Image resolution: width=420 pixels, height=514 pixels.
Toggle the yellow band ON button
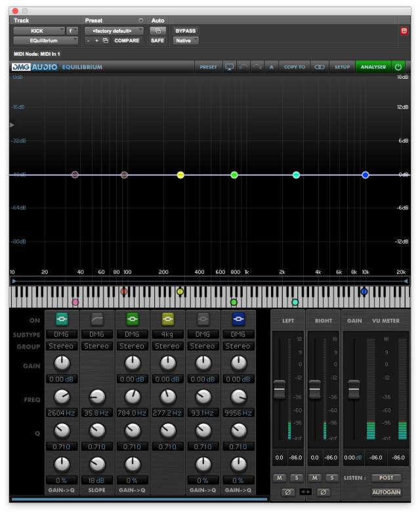click(168, 319)
